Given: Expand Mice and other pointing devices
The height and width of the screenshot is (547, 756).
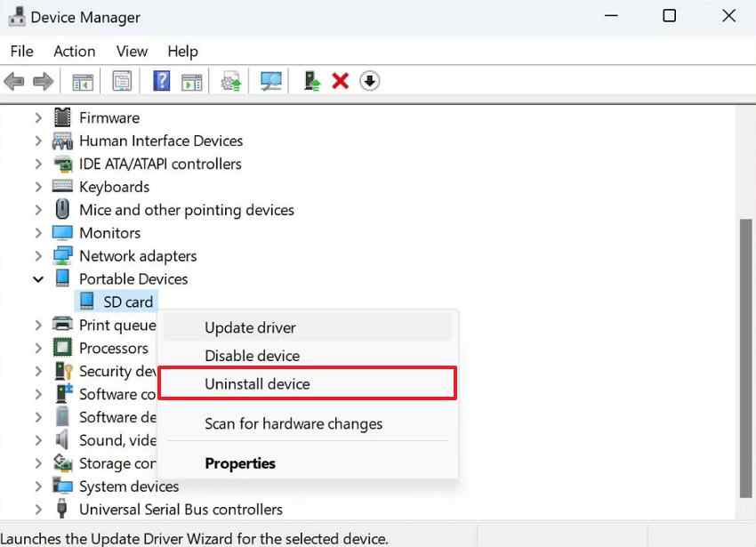Looking at the screenshot, I should coord(38,210).
